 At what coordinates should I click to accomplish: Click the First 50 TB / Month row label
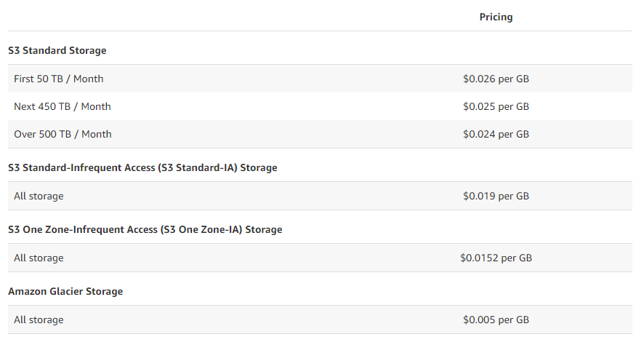pos(59,79)
